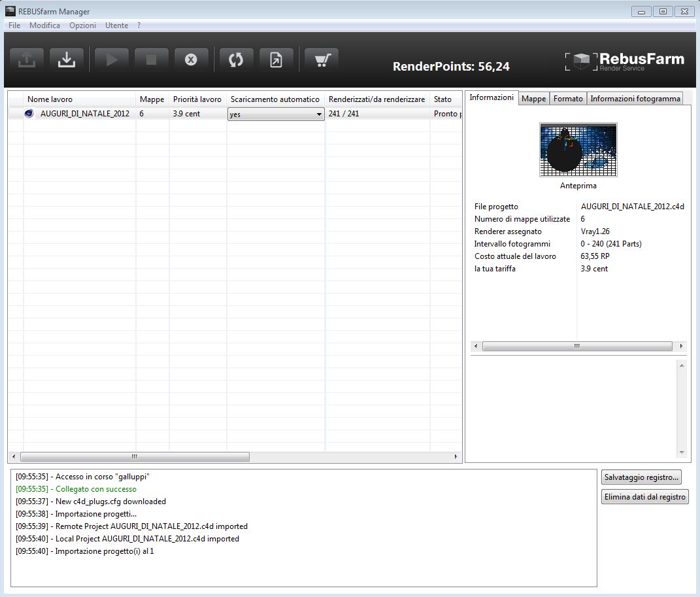Click the info panel scroll right arrow
The height and width of the screenshot is (597, 700).
(681, 346)
